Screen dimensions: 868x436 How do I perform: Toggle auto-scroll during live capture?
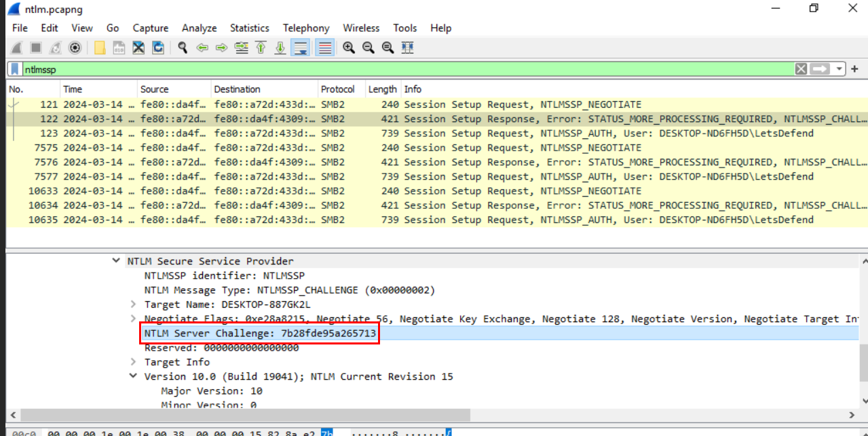300,47
